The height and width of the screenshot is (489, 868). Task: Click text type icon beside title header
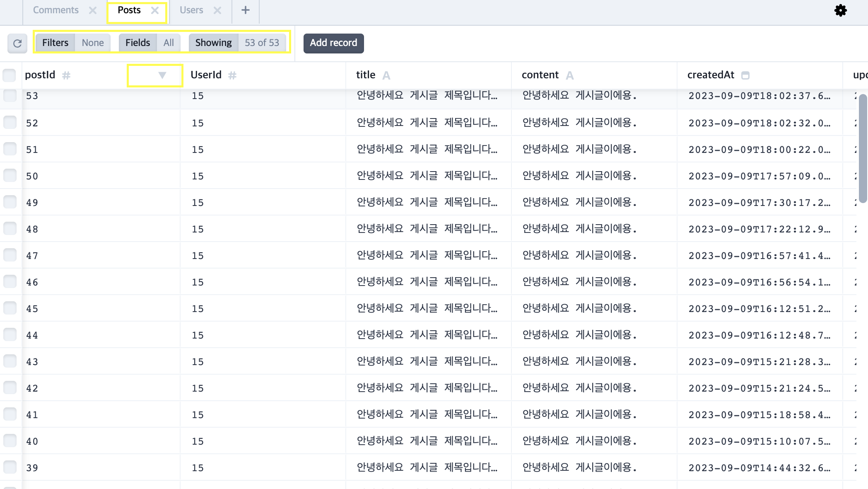386,75
